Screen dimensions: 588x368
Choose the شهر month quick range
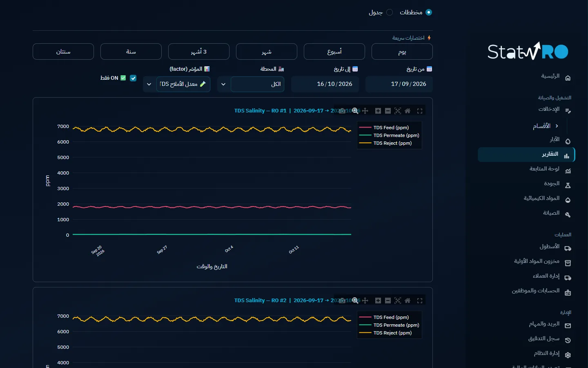(267, 52)
